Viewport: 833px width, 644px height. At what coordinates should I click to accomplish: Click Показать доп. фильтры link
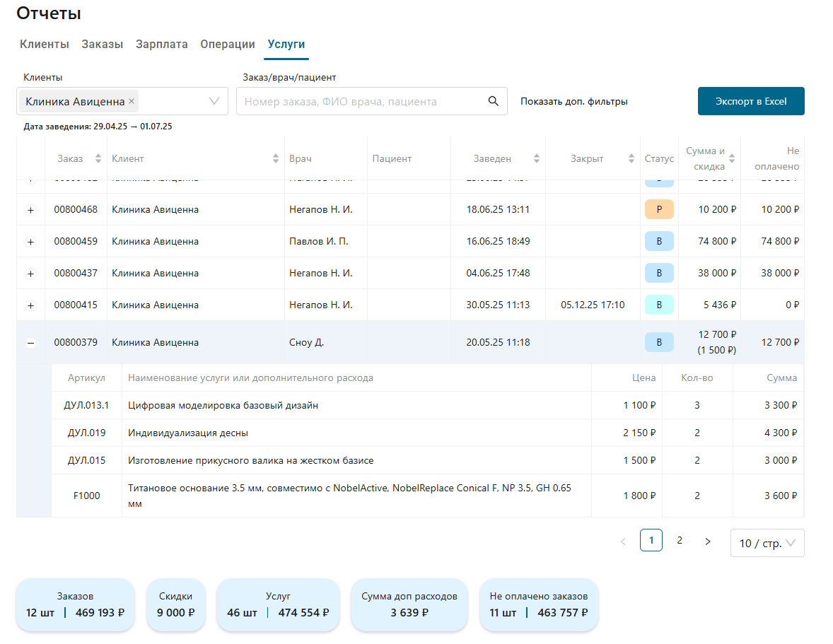pos(573,101)
